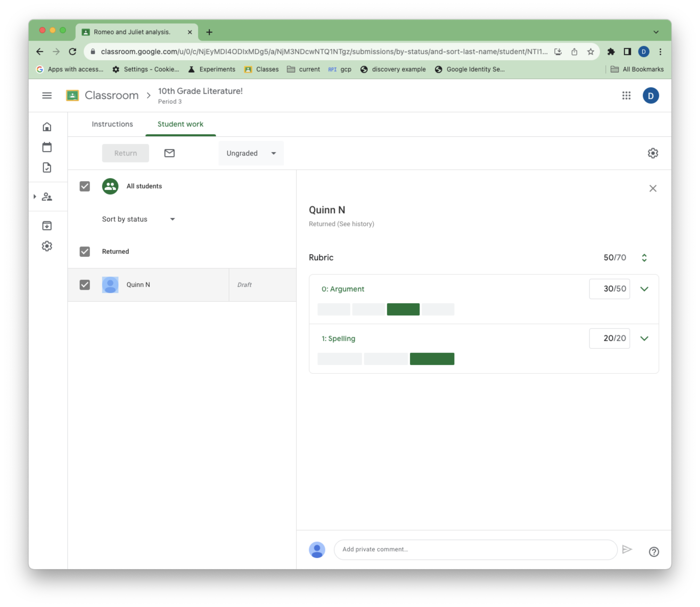Open the Ungraded status dropdown

250,153
